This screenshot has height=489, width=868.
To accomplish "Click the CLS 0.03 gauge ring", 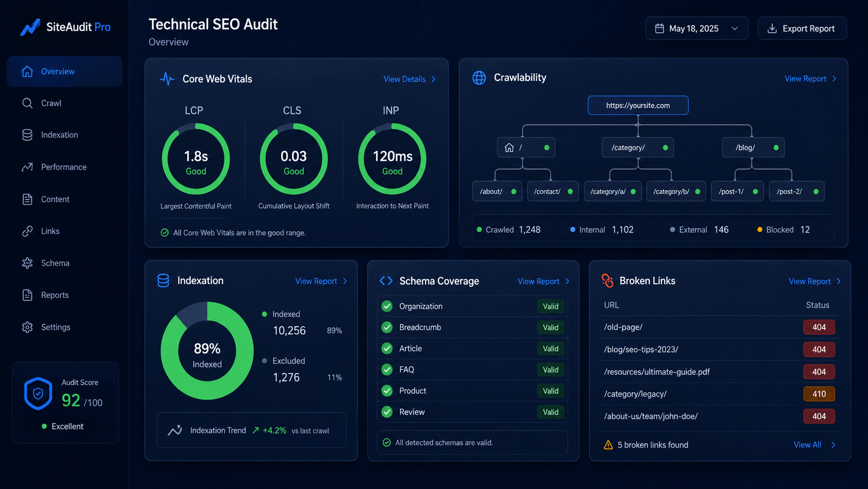I will pos(294,159).
